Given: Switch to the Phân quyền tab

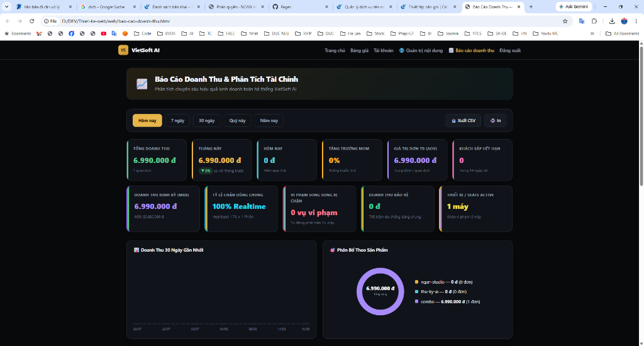Looking at the screenshot, I should click(236, 6).
